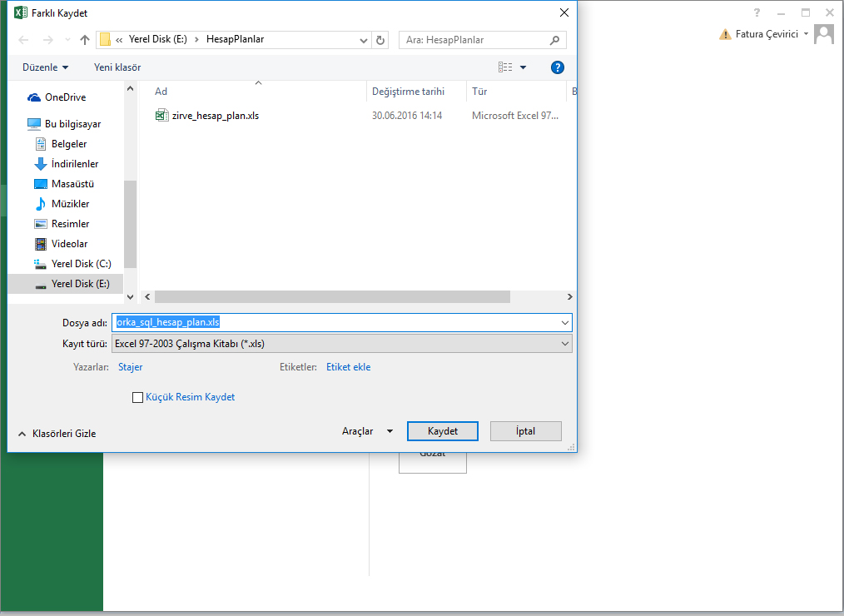Change the view layout icon

point(505,67)
